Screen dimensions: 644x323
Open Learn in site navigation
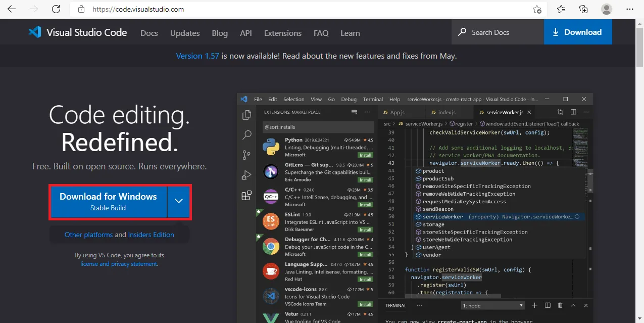(x=350, y=33)
